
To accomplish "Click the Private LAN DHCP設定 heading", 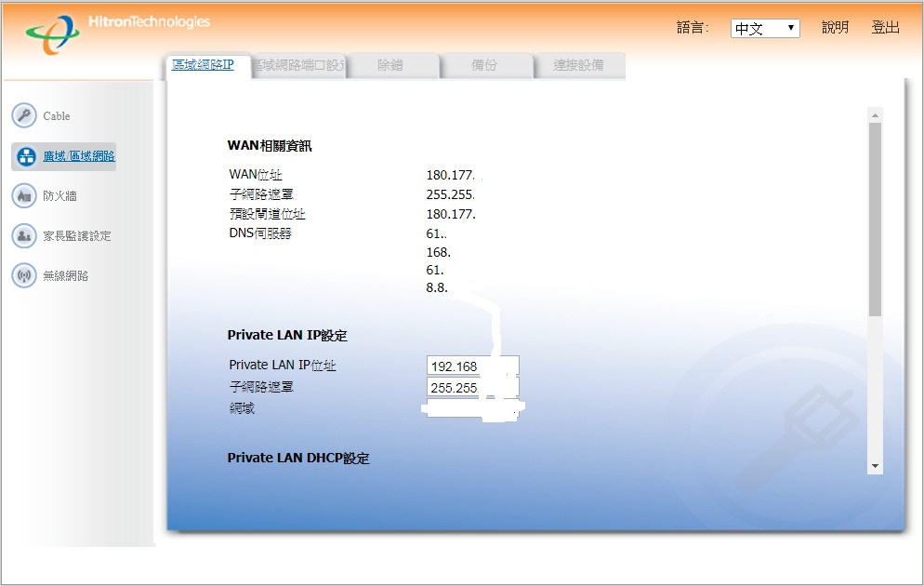I will pyautogui.click(x=298, y=458).
